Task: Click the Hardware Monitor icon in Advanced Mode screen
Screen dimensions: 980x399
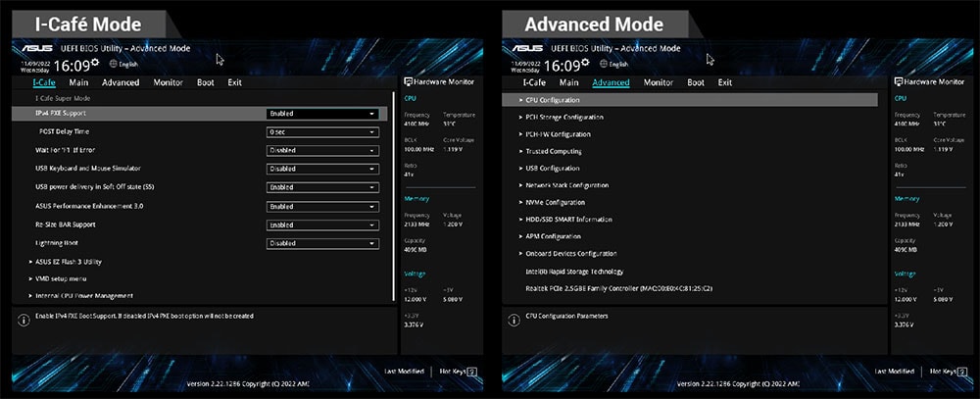Action: [x=898, y=82]
